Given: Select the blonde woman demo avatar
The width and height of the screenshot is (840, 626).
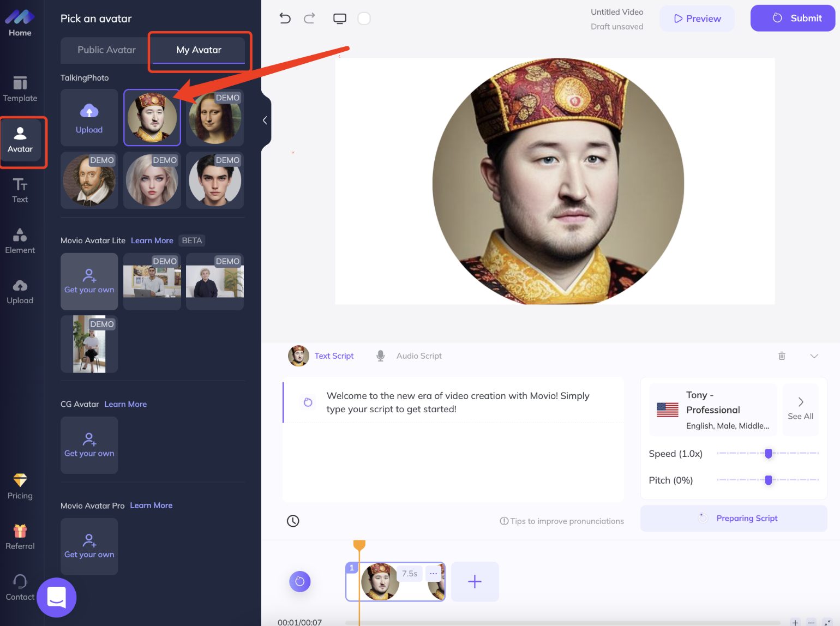Looking at the screenshot, I should tap(152, 180).
